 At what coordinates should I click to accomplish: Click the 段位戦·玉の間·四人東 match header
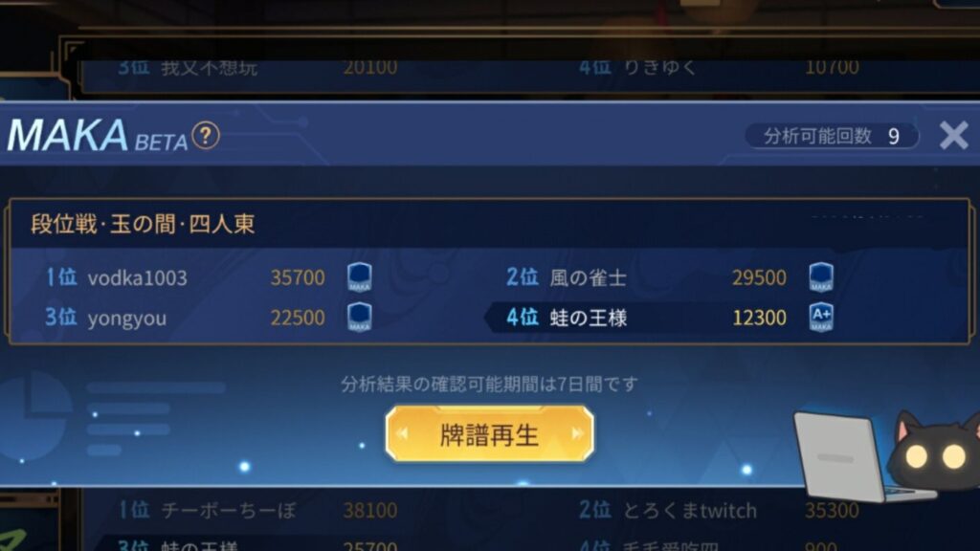coord(143,224)
